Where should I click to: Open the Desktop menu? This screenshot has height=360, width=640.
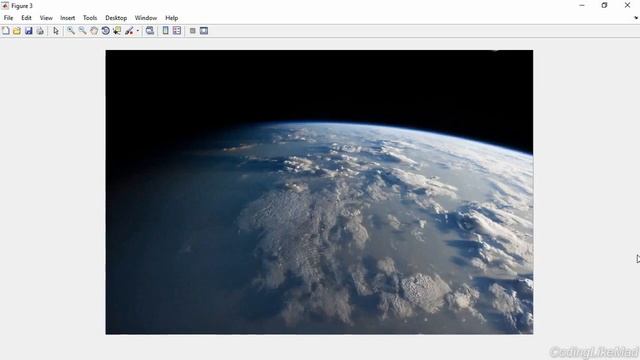[x=116, y=18]
